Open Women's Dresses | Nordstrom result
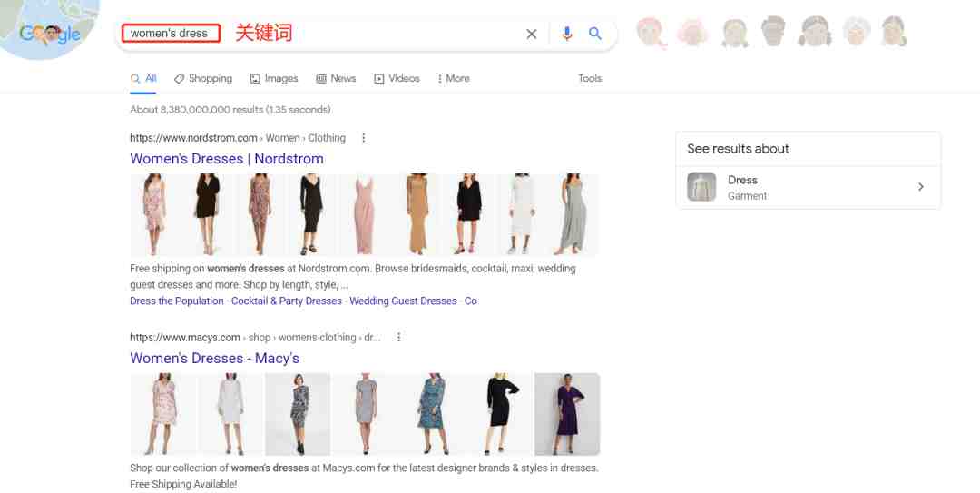The width and height of the screenshot is (980, 493). coord(227,159)
